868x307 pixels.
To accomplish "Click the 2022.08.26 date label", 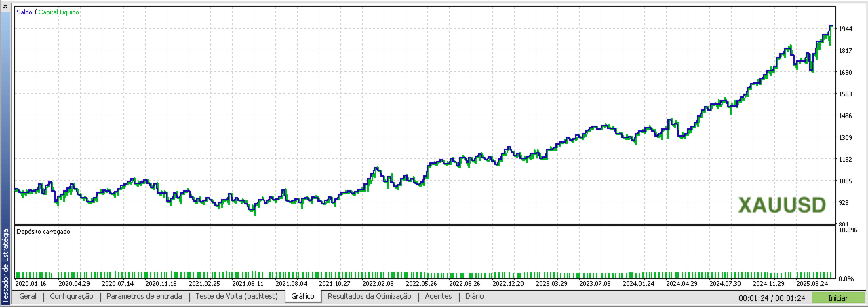I will (x=465, y=284).
